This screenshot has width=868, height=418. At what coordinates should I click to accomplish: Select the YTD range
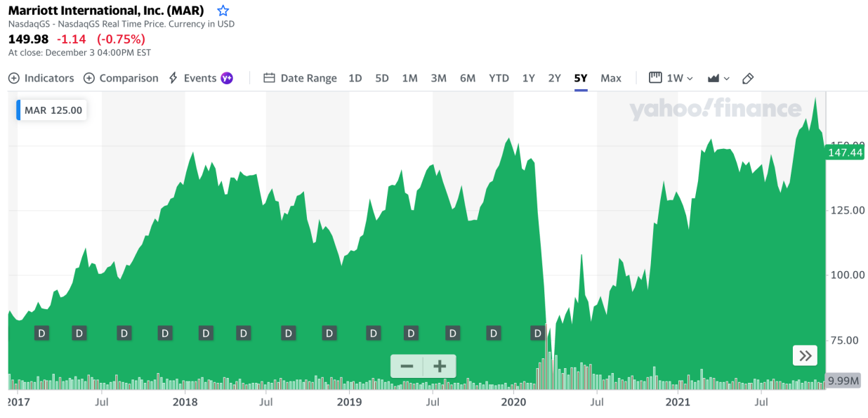pyautogui.click(x=499, y=78)
